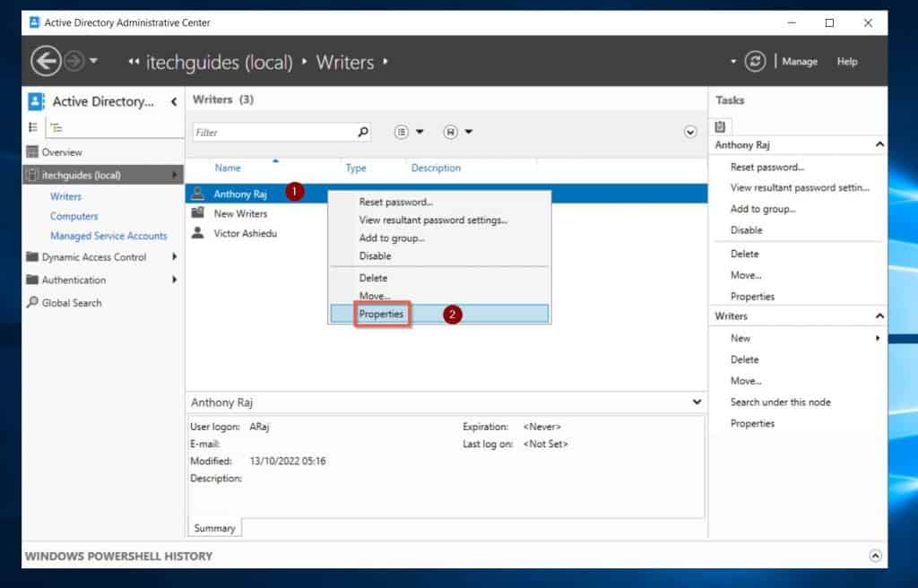This screenshot has width=918, height=588.
Task: Click the refresh icon in header
Action: pos(755,61)
